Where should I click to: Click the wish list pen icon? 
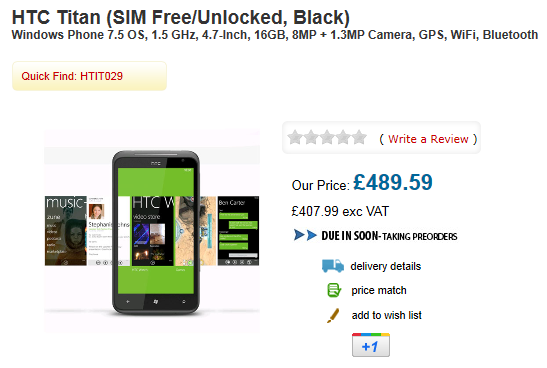333,315
